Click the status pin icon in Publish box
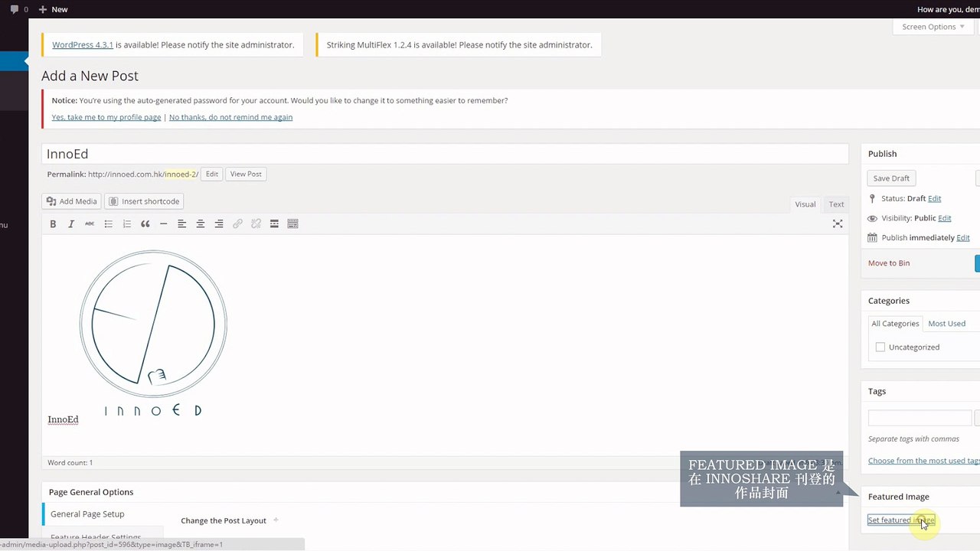980x551 pixels. [x=872, y=198]
